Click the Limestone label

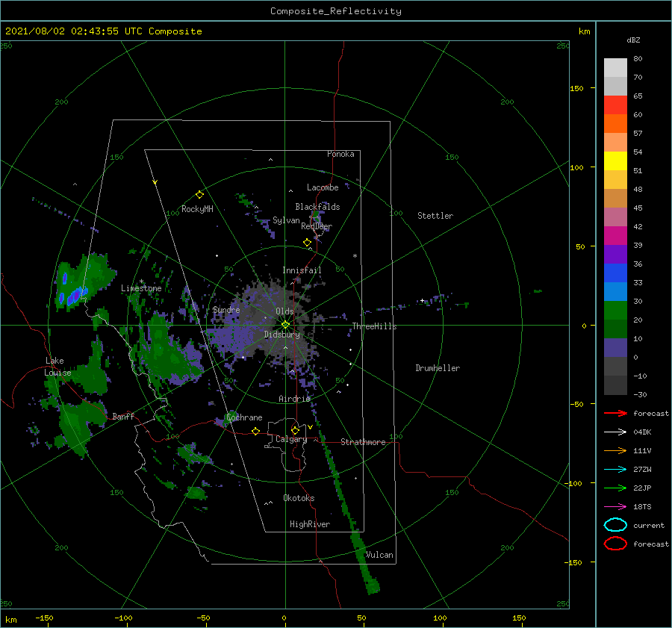pyautogui.click(x=141, y=288)
